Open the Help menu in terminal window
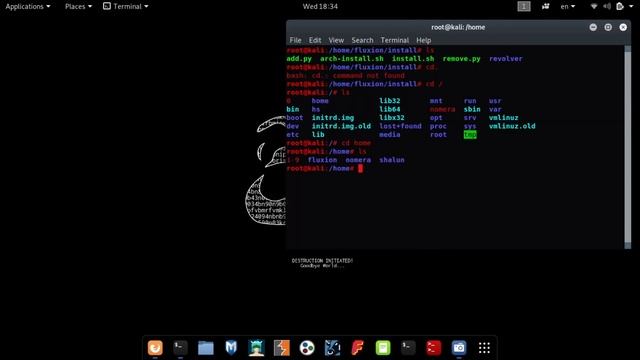The height and width of the screenshot is (360, 640). 423,40
